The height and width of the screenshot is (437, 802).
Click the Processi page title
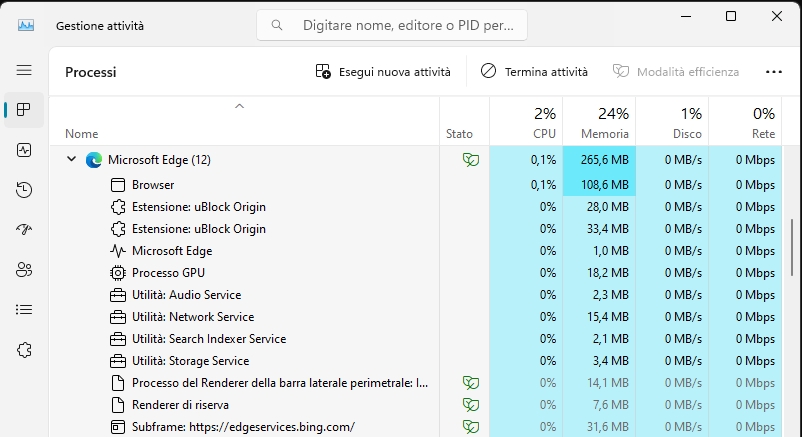pyautogui.click(x=91, y=72)
